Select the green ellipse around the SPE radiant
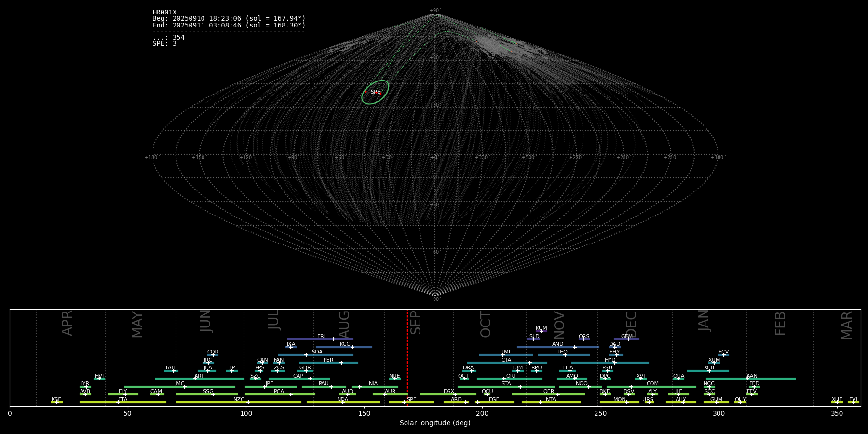The width and height of the screenshot is (868, 434). (x=375, y=92)
